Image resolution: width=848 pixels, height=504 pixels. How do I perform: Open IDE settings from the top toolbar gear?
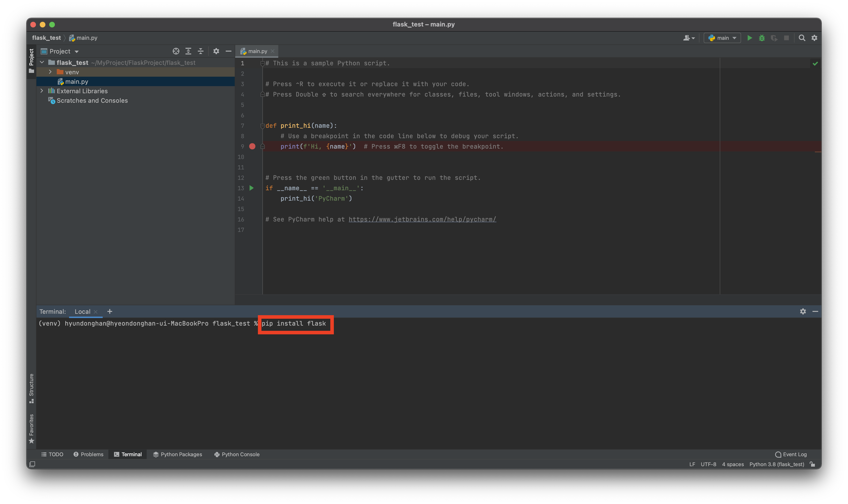pos(814,38)
